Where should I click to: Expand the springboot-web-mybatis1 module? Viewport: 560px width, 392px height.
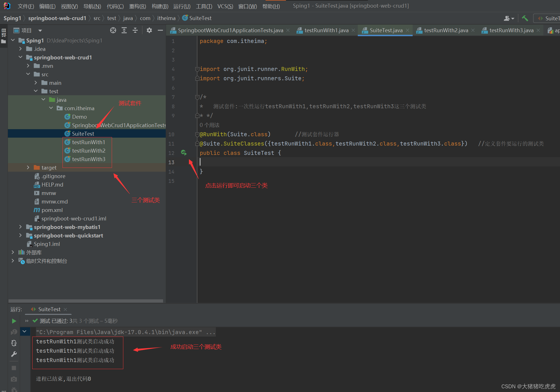point(20,227)
